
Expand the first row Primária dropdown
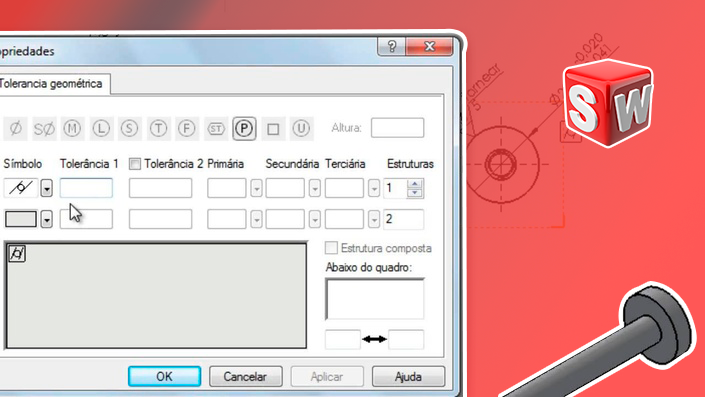click(x=256, y=188)
